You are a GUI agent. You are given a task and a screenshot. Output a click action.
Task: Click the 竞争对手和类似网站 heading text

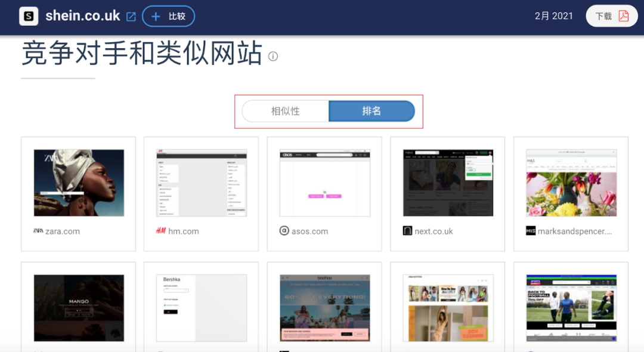click(x=142, y=53)
